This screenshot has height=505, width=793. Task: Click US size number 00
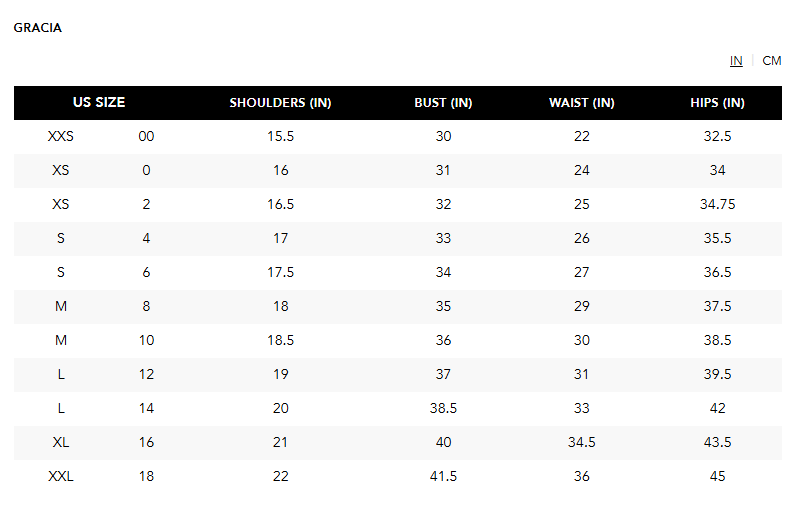(146, 136)
